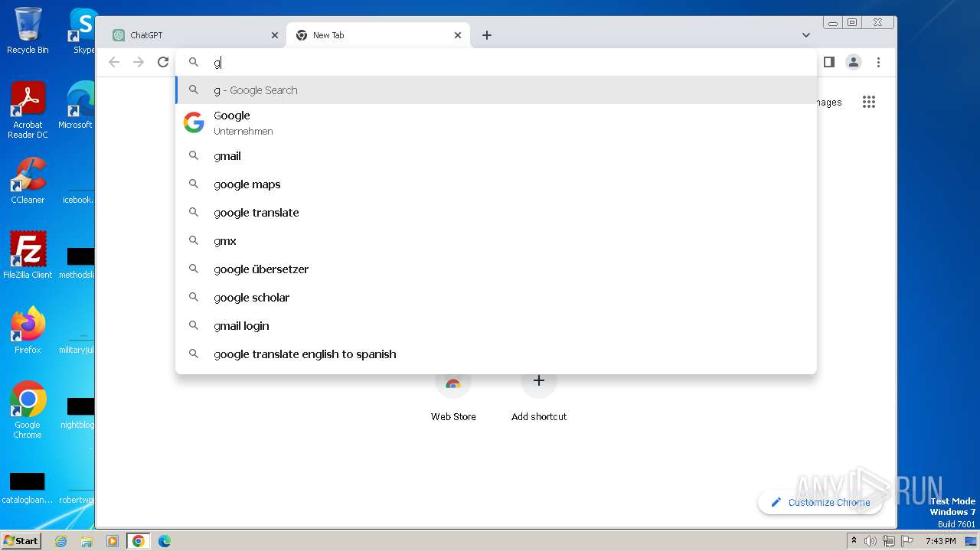Image resolution: width=980 pixels, height=551 pixels.
Task: Click the Chrome forward arrow button
Action: click(139, 62)
